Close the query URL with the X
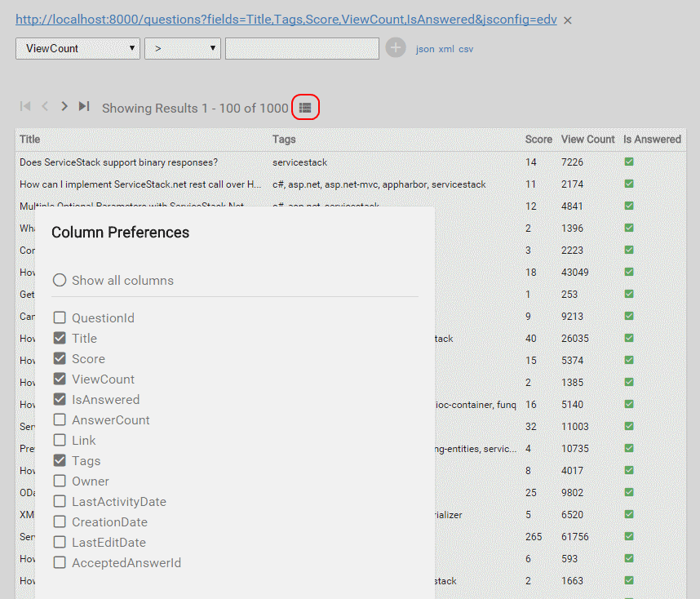700x599 pixels. click(568, 20)
